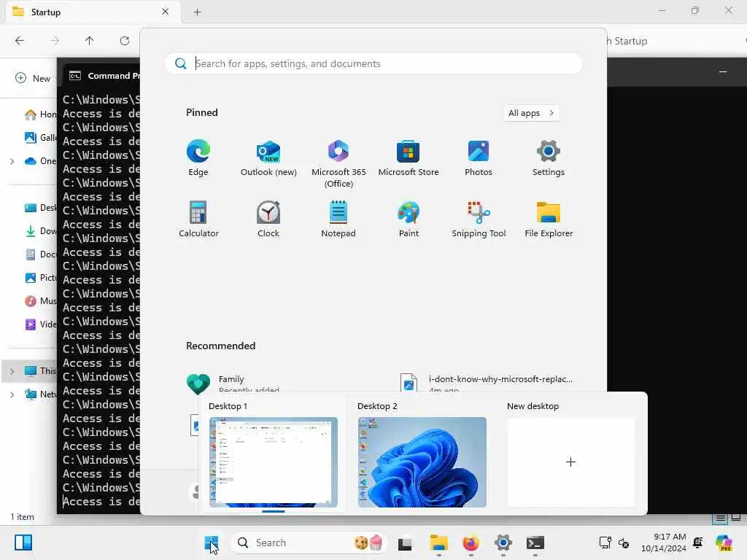Click the Start button on taskbar

pos(211,542)
